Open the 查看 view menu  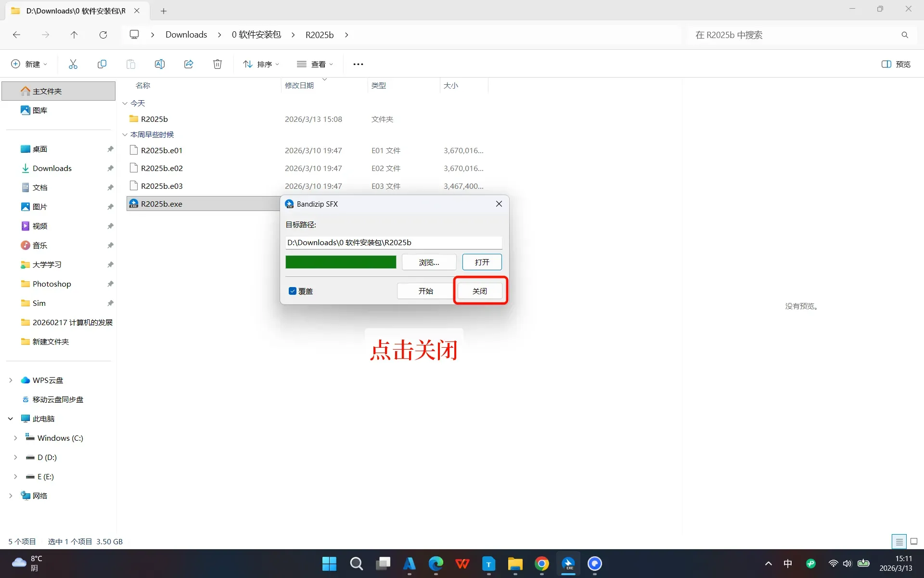[315, 64]
